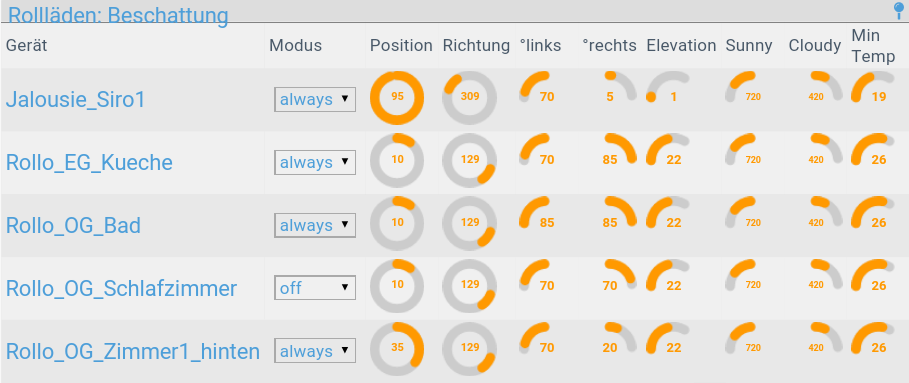909x383 pixels.
Task: Open the Rollläden: Beschattung group link
Action: pos(118,15)
